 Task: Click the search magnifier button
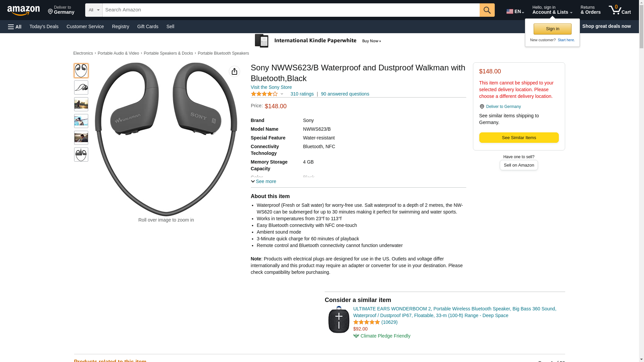coord(487,10)
